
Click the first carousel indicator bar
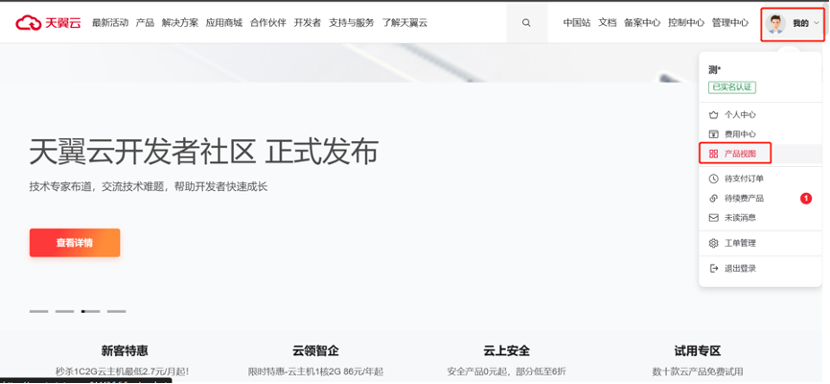39,311
